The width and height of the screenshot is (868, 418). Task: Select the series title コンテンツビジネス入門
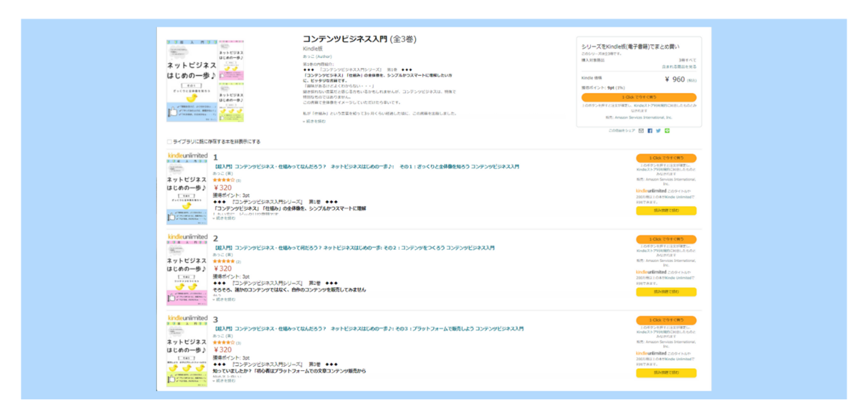tap(345, 39)
